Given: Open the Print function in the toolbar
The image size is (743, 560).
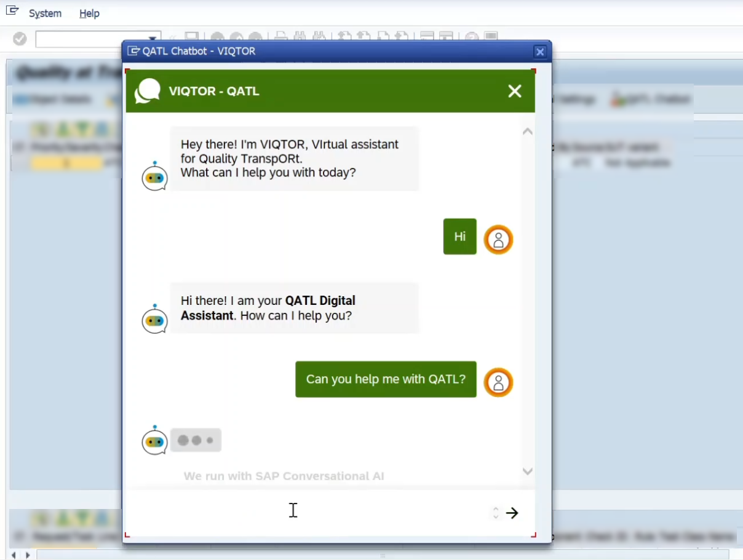Looking at the screenshot, I should coord(280,37).
